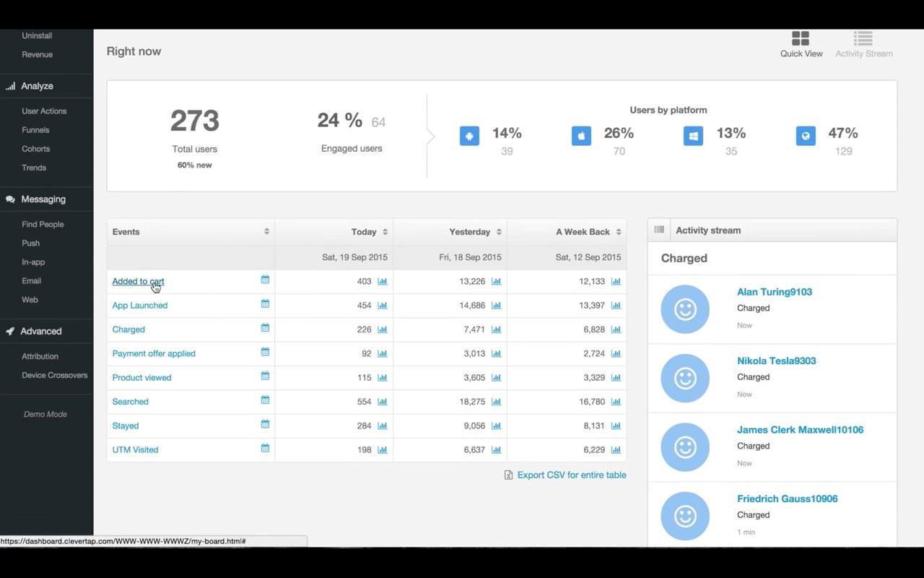Expand the Messaging sidebar section
Viewport: 924px width, 578px height.
click(43, 199)
